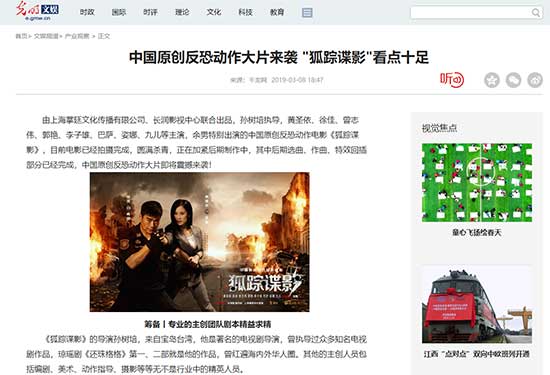Go to the 国际 section
This screenshot has width=550, height=375.
119,12
